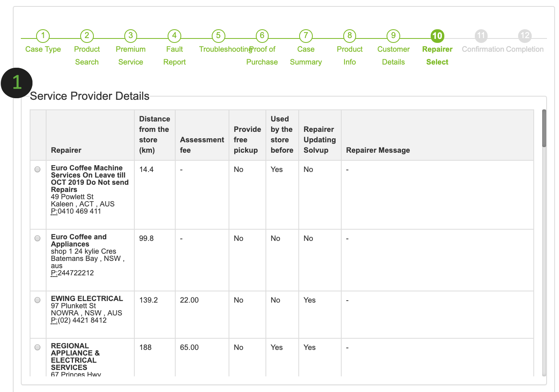
Task: Click the Euro Coffee and Appliances name
Action: [79, 240]
